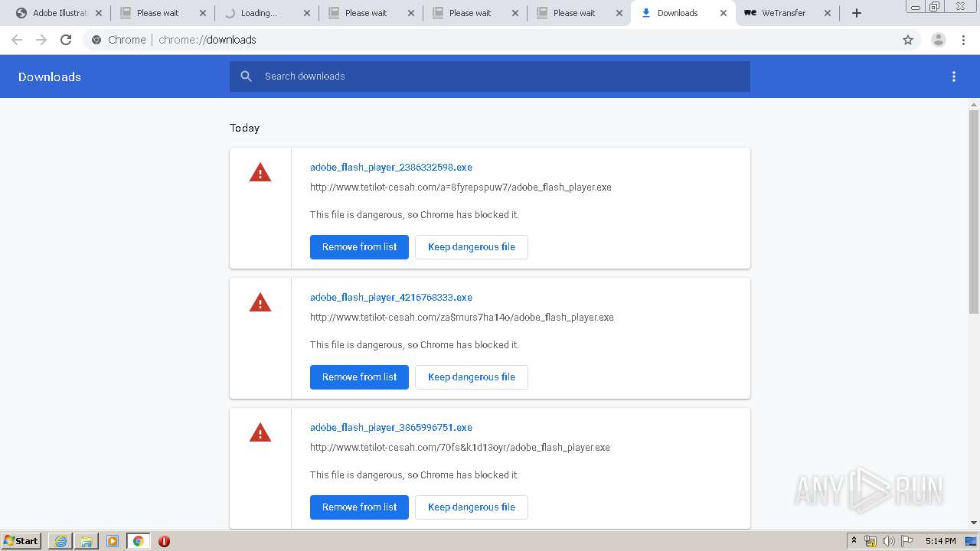
Task: Click the search magnifier icon
Action: 246,77
